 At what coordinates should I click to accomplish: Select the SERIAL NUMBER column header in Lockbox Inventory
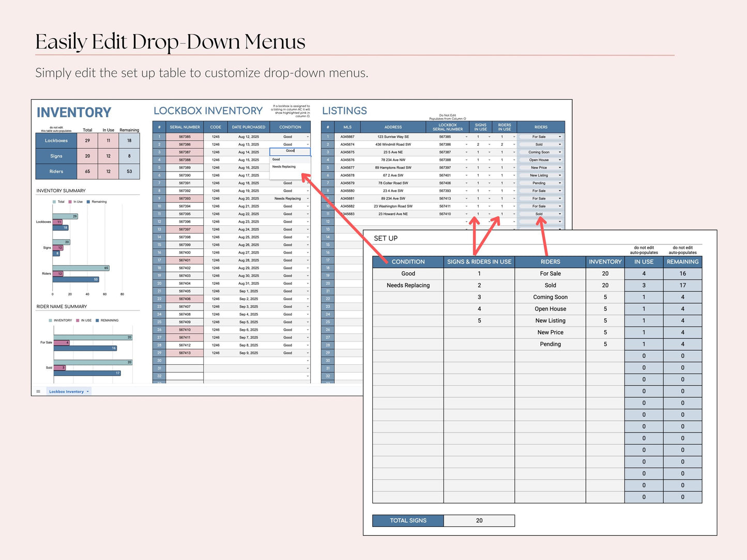coord(185,127)
